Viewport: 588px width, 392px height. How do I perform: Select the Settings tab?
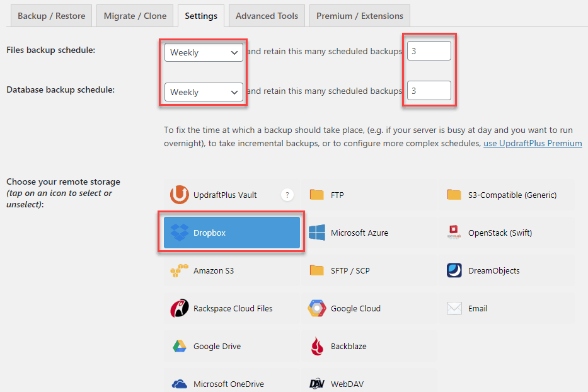coord(201,16)
